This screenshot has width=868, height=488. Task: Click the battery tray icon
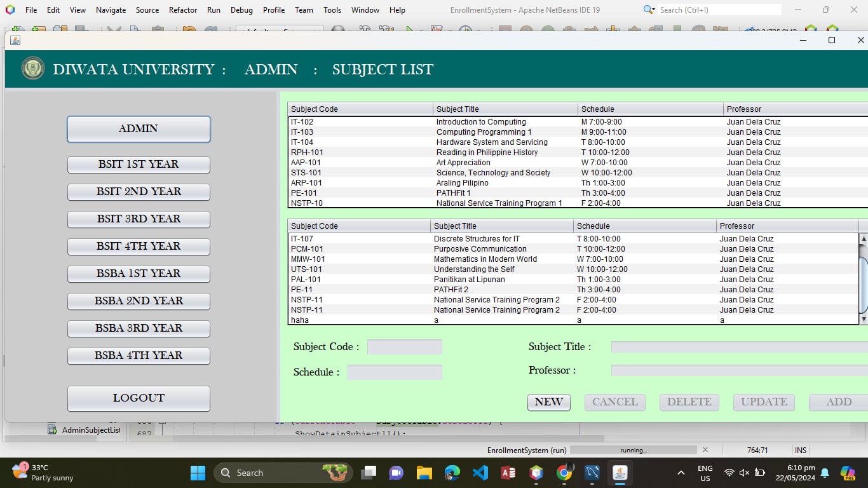760,473
